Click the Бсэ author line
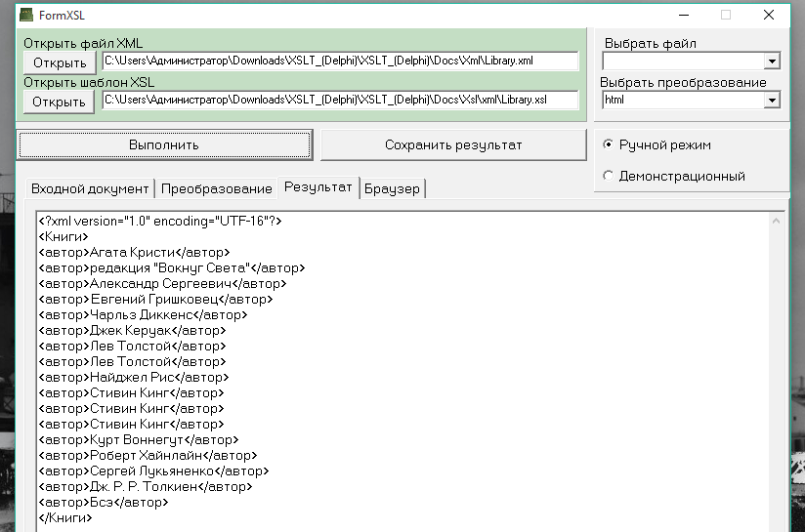This screenshot has height=532, width=805. click(x=104, y=503)
